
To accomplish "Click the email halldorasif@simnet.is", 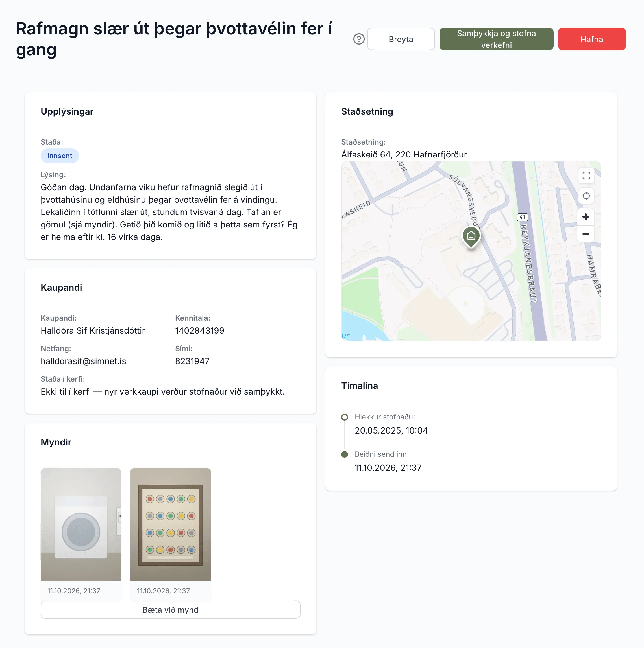I will [83, 361].
